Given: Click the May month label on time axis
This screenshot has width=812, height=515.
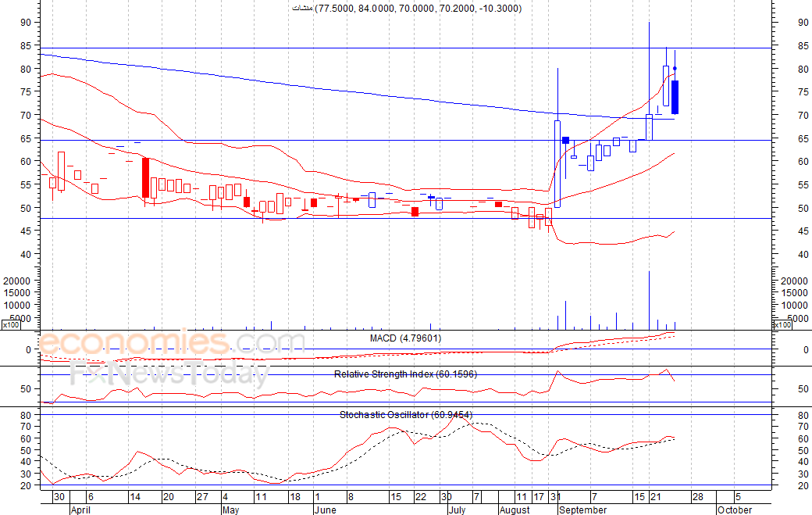Looking at the screenshot, I should (230, 510).
